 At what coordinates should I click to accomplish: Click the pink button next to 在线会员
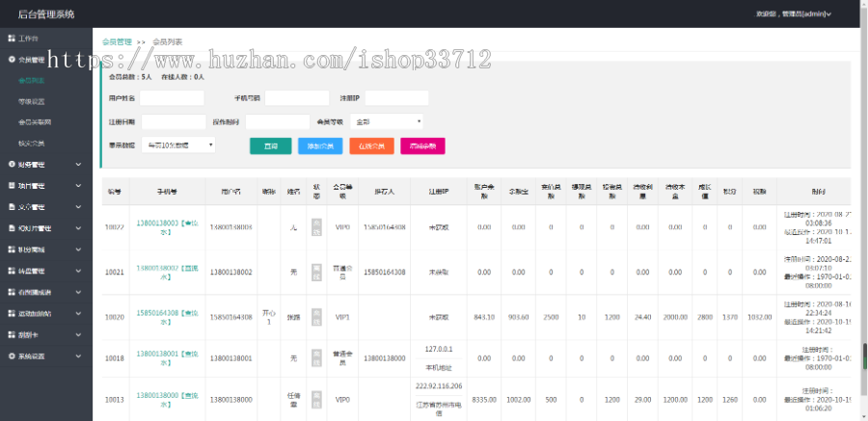[422, 146]
